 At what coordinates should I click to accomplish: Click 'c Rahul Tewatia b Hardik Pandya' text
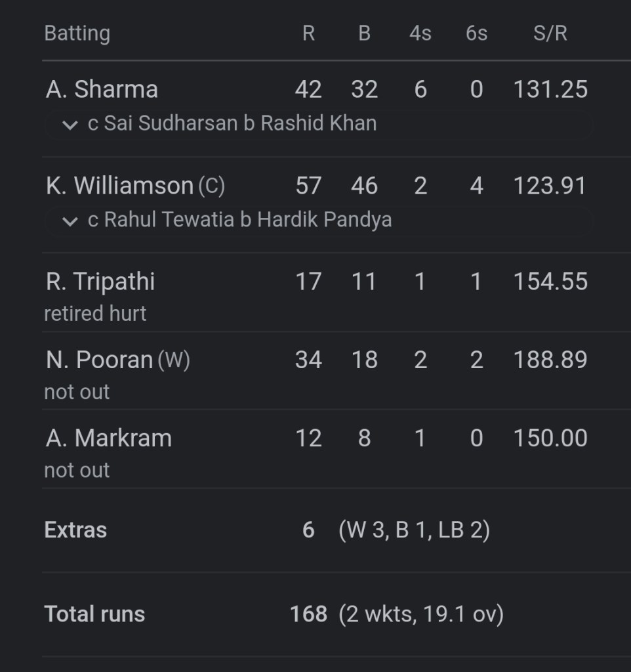[x=239, y=219]
